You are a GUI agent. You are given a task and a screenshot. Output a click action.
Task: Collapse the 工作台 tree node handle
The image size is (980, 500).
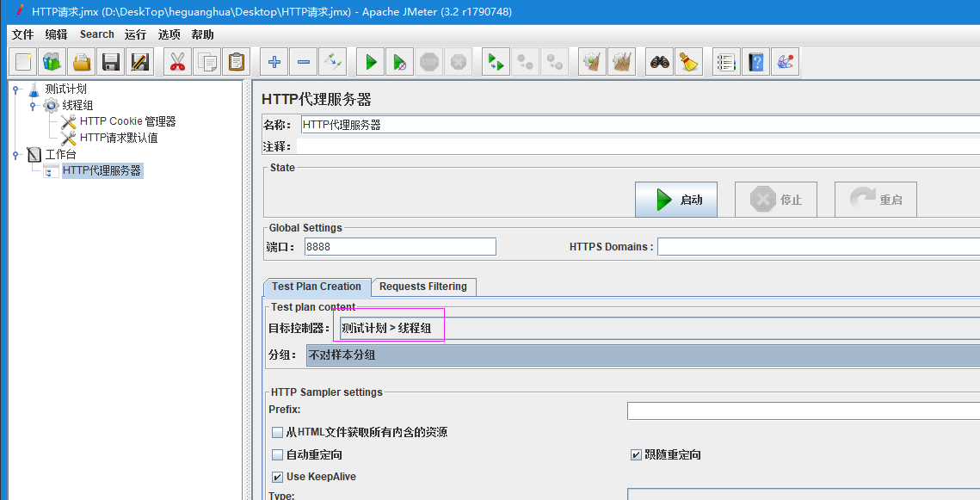click(16, 154)
